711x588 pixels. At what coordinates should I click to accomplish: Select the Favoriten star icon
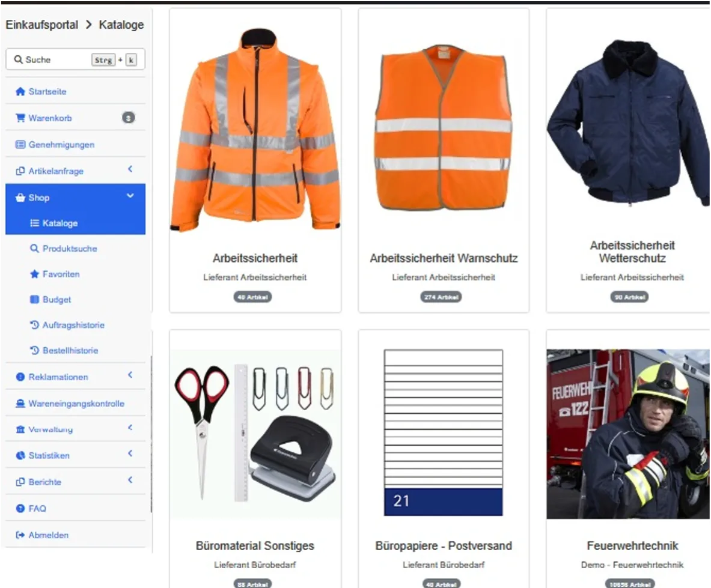coord(34,274)
